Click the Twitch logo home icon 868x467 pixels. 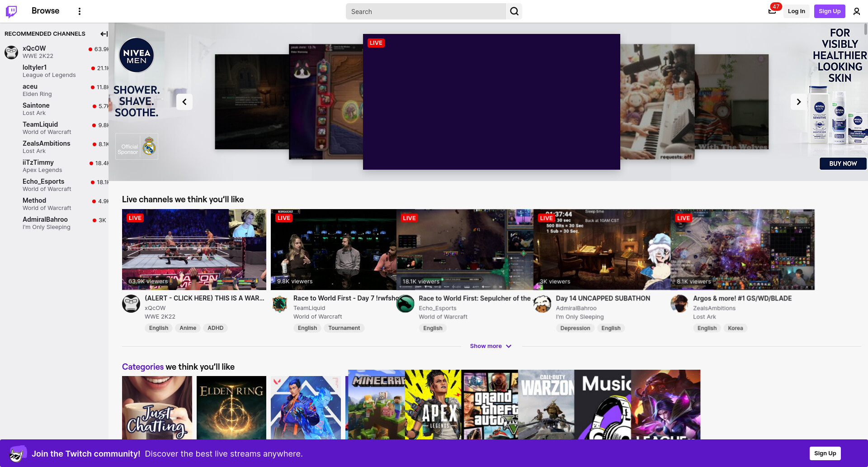[11, 11]
